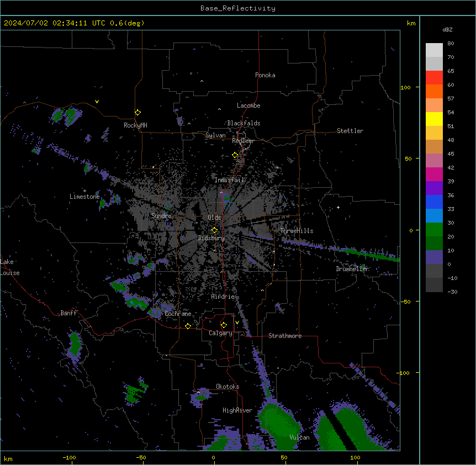Click the Sundre city label

[161, 216]
